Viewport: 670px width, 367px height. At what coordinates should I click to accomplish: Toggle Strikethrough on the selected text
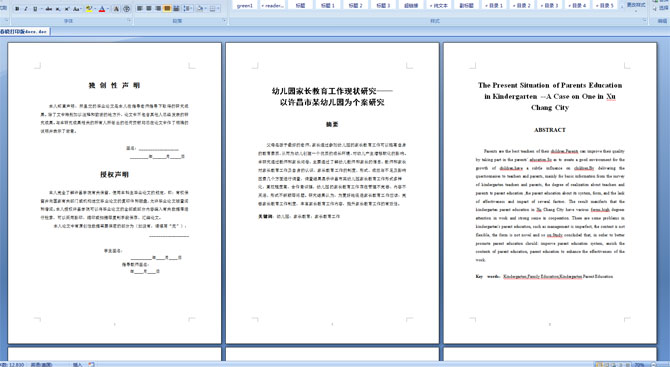49,9
